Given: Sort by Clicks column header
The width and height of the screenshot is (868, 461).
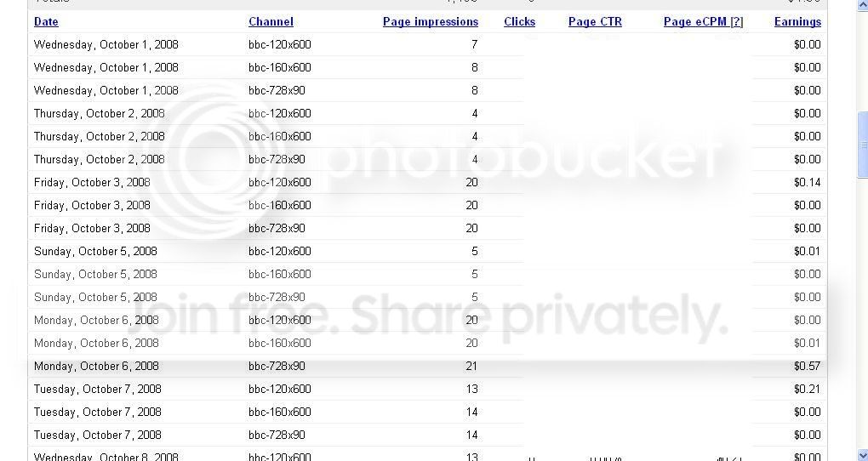Looking at the screenshot, I should pos(519,21).
